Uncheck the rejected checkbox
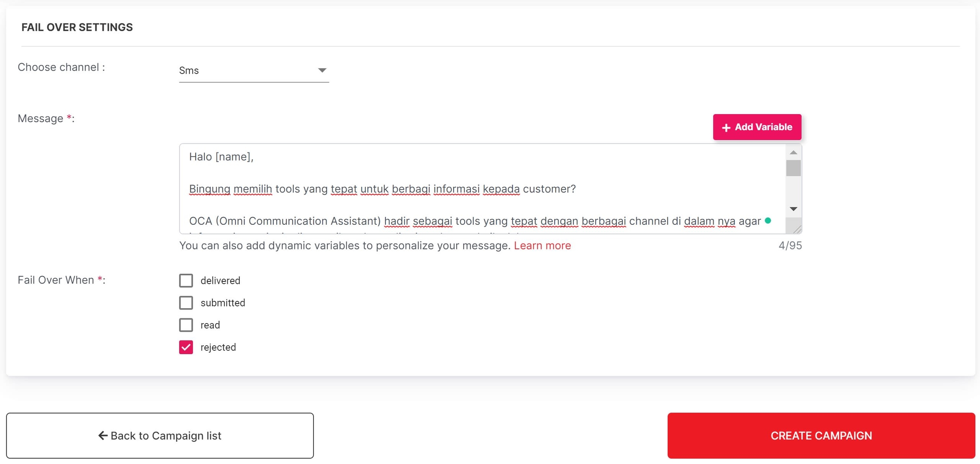 coord(186,347)
